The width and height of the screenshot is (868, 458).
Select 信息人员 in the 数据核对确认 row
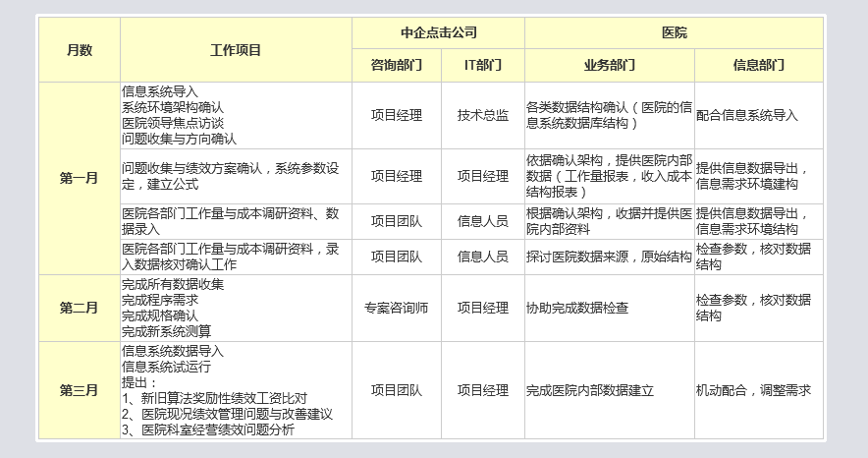(483, 257)
